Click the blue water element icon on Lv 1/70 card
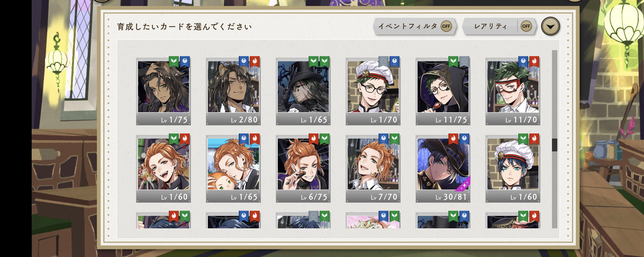 coord(394,62)
